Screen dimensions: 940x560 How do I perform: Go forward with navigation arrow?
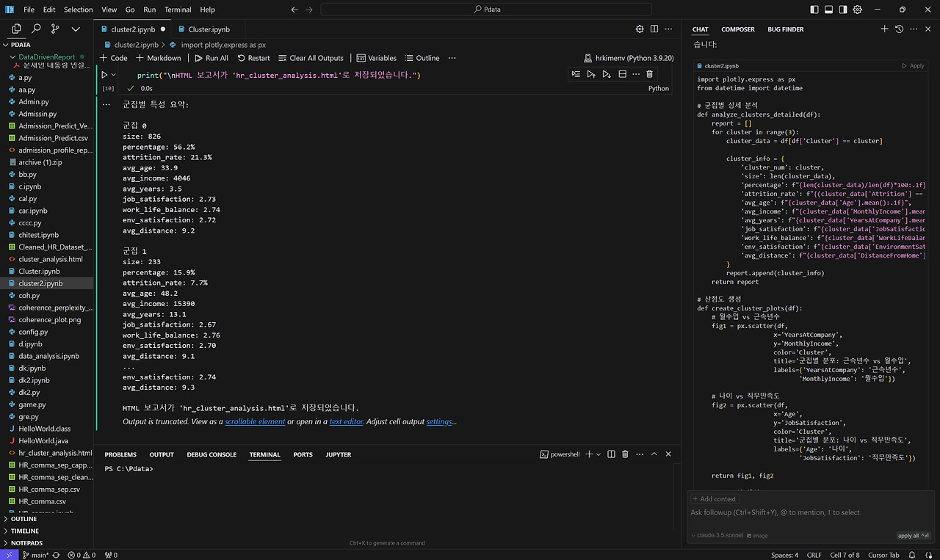coord(309,10)
